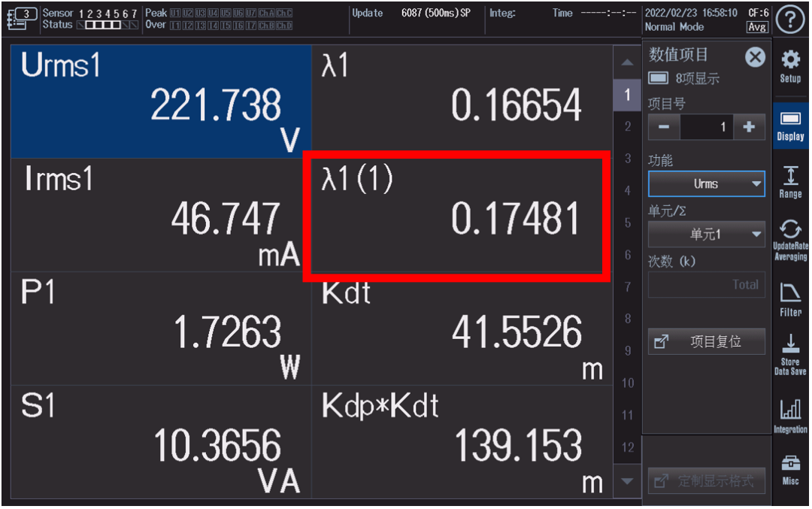Select page 1 in page list
812x509 pixels.
pos(627,95)
